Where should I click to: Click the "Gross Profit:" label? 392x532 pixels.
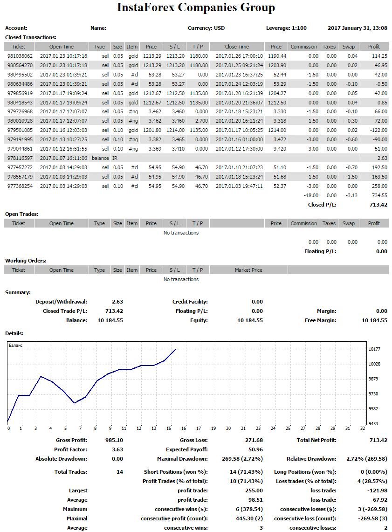point(71,440)
